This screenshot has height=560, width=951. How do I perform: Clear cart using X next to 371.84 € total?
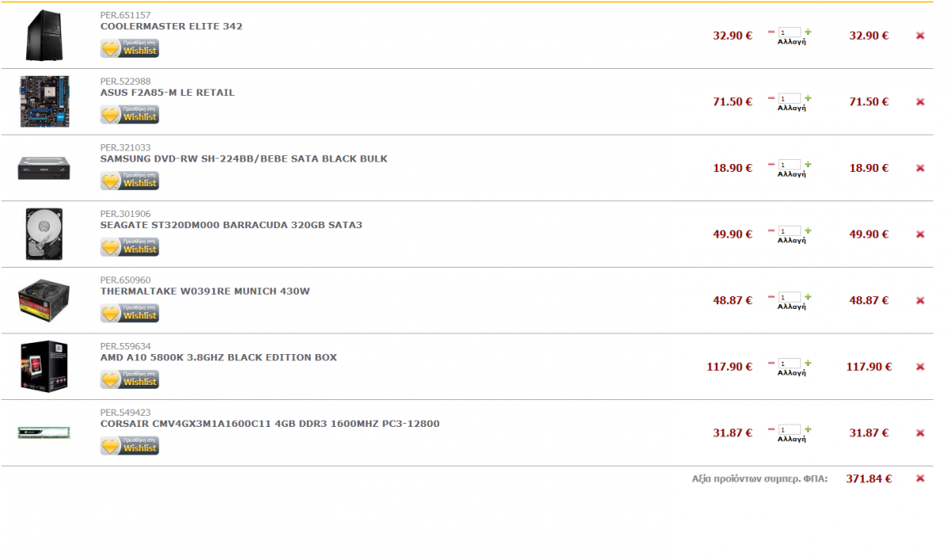tap(920, 478)
